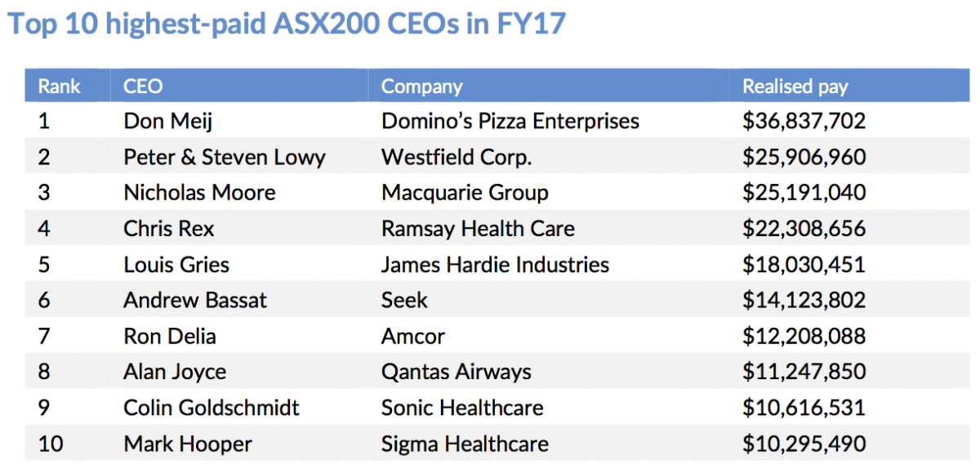This screenshot has height=474, width=980.
Task: Click the Amcor company cell
Action: (x=413, y=336)
